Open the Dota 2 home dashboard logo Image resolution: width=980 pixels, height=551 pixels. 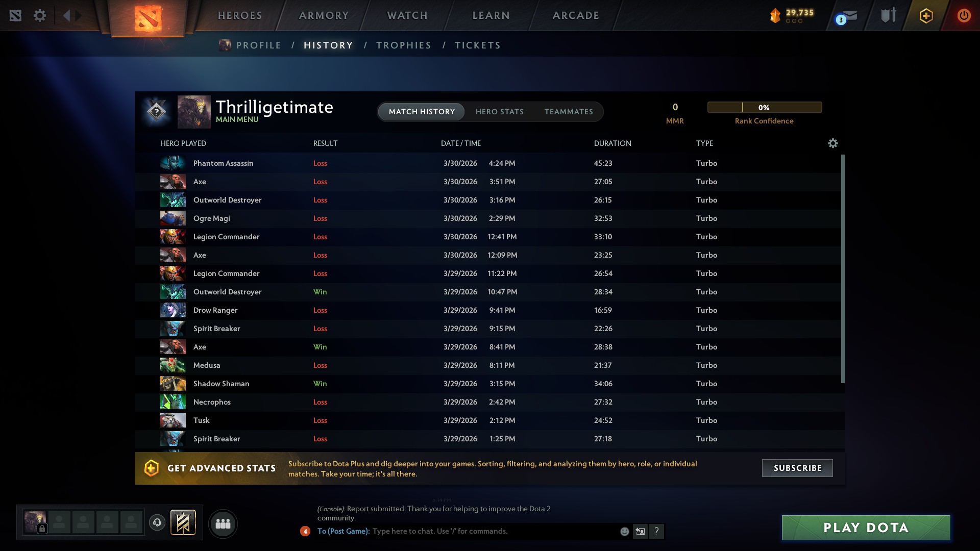coord(148,18)
